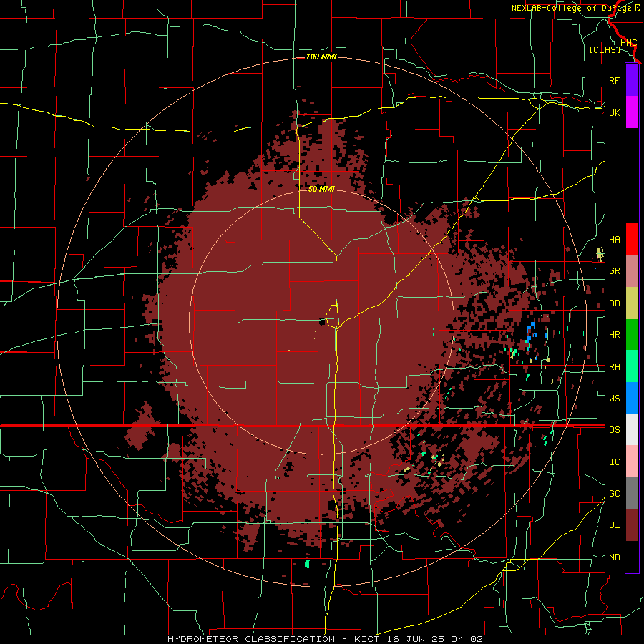Click the NEXLAB-College of DuPage credit text
Image resolution: width=644 pixels, height=644 pixels.
(x=576, y=8)
